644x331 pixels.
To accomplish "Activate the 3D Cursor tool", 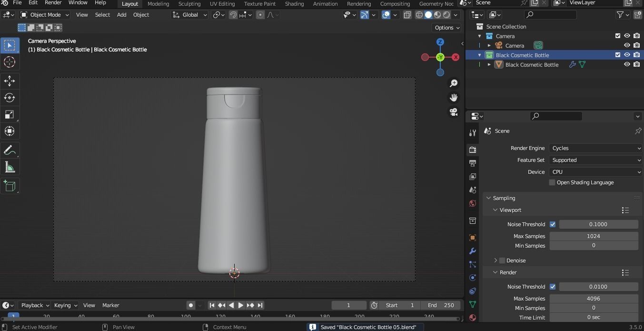I will coord(10,62).
